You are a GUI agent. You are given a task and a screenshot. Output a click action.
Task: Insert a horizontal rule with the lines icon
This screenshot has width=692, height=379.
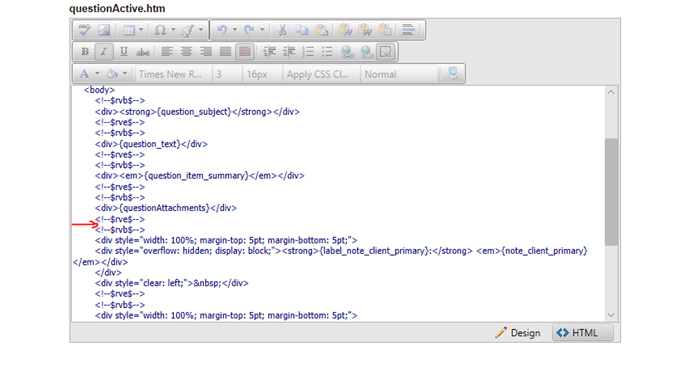point(408,30)
